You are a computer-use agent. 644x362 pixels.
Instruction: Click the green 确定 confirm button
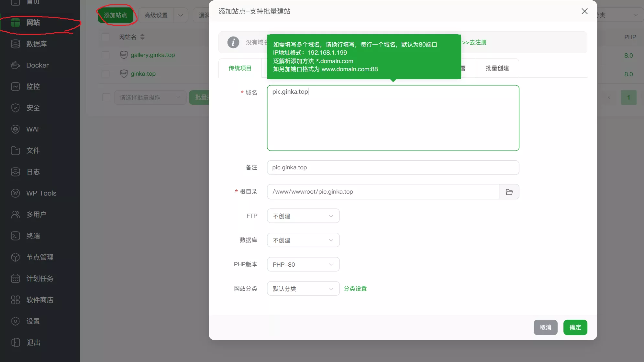(x=575, y=327)
